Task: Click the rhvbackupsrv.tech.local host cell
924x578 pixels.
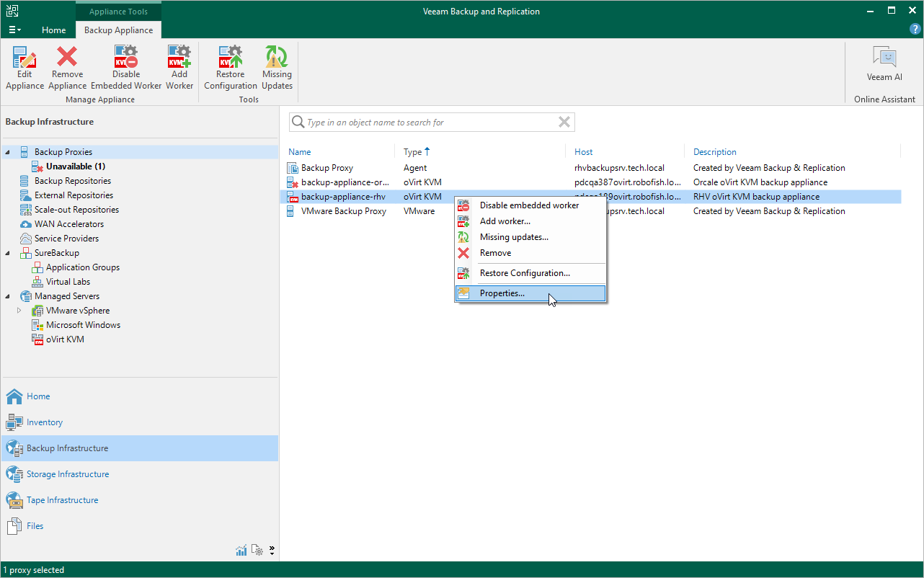Action: tap(619, 168)
